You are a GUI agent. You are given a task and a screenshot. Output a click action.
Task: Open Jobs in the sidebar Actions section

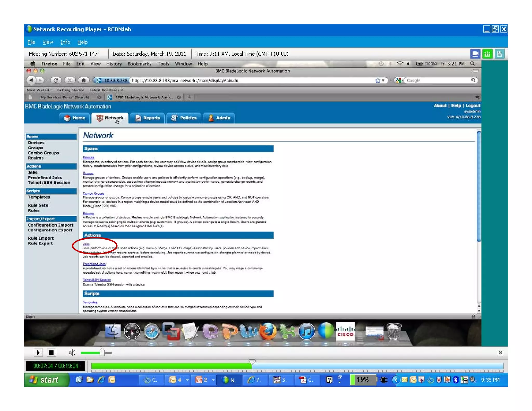coord(32,173)
